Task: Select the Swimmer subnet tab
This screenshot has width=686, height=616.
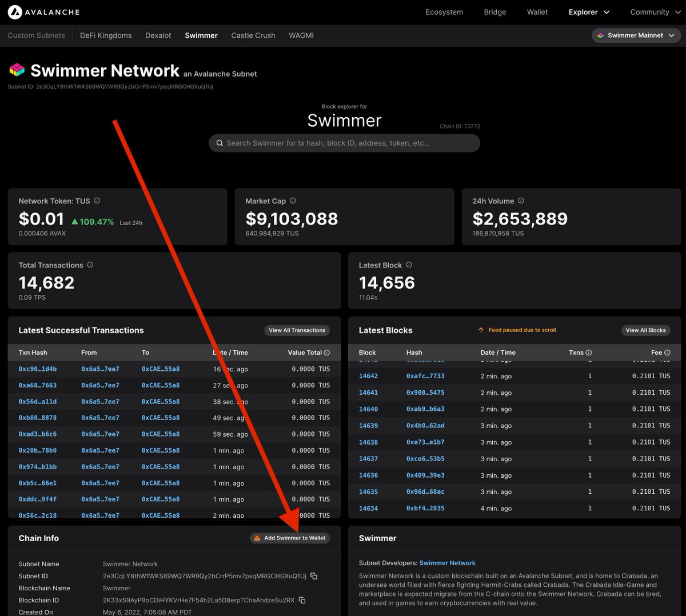Action: 201,35
